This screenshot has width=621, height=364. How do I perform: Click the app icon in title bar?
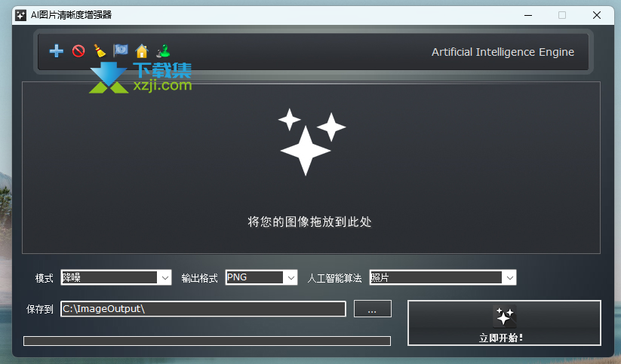(20, 15)
